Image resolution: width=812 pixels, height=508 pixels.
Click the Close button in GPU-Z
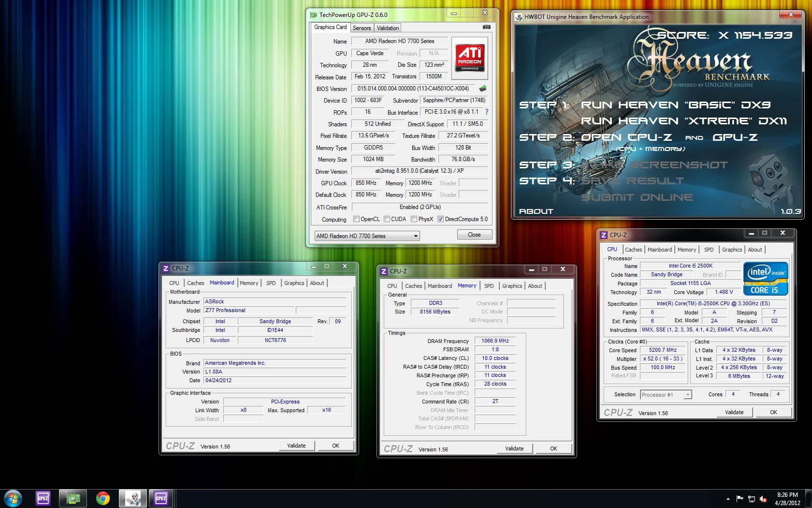click(474, 235)
